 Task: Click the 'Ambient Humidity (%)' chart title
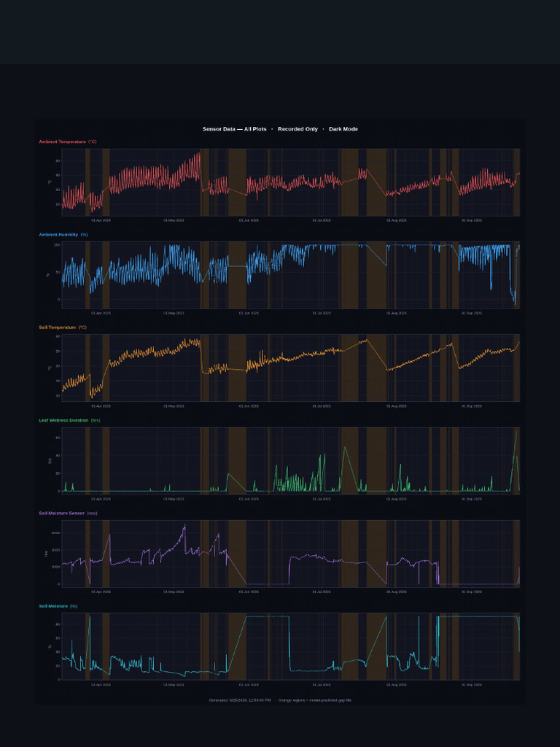coord(63,234)
